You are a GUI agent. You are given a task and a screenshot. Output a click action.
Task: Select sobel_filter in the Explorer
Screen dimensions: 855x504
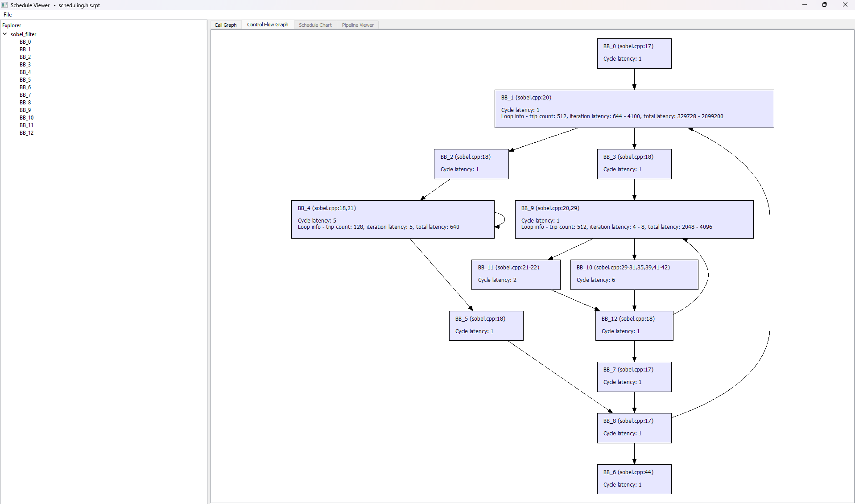click(23, 34)
